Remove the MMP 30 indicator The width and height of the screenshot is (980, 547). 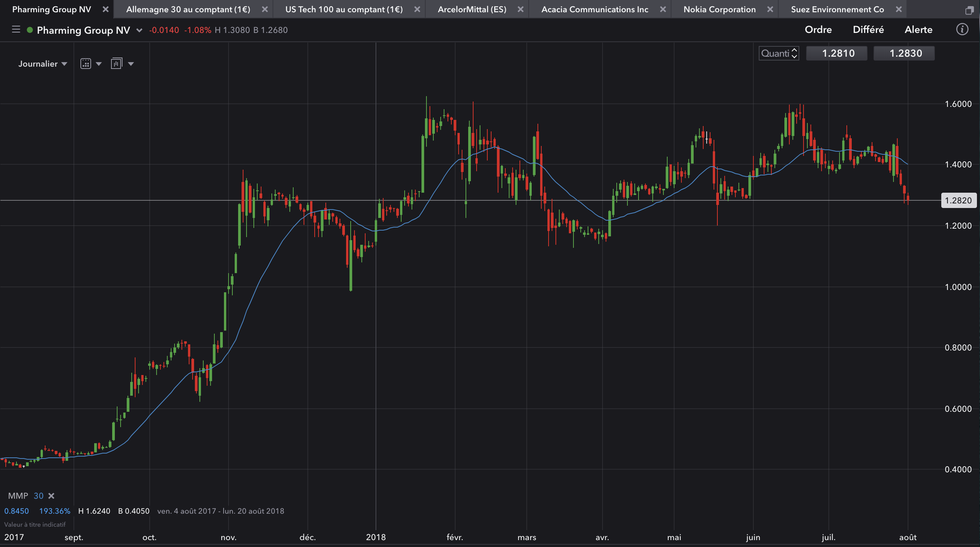coord(51,496)
